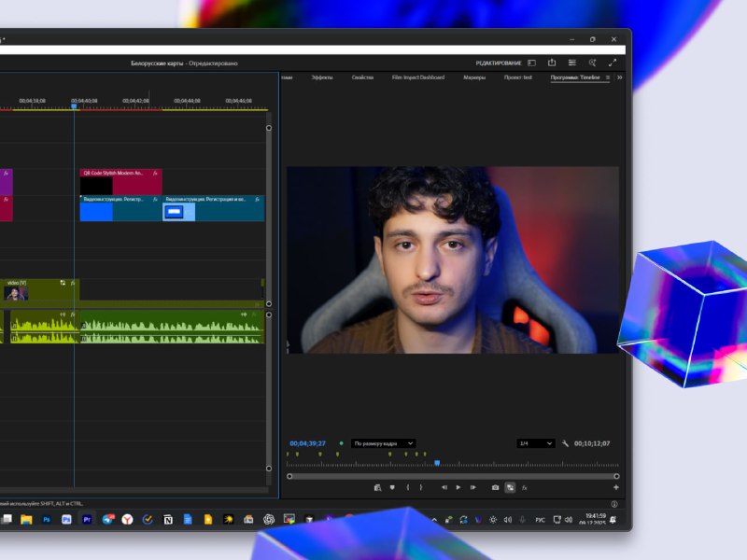Click the top handle of the video tracks scrollbar
Image resolution: width=747 pixels, height=560 pixels.
coord(269,128)
